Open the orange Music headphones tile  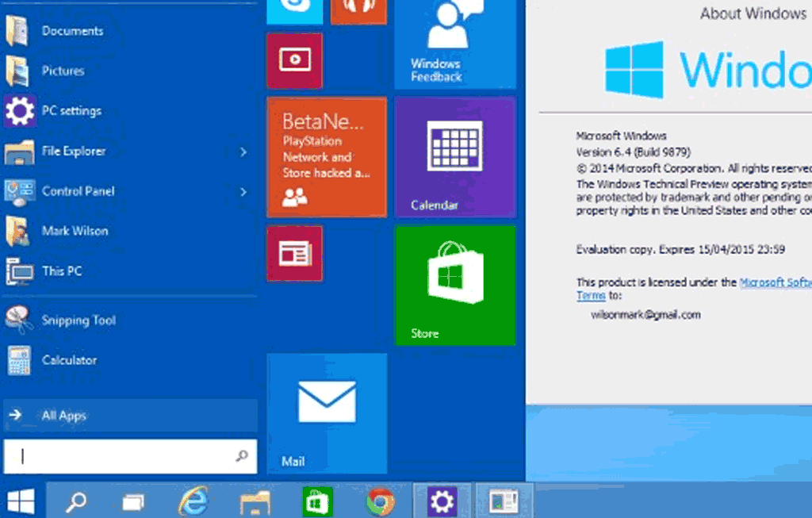[x=359, y=11]
